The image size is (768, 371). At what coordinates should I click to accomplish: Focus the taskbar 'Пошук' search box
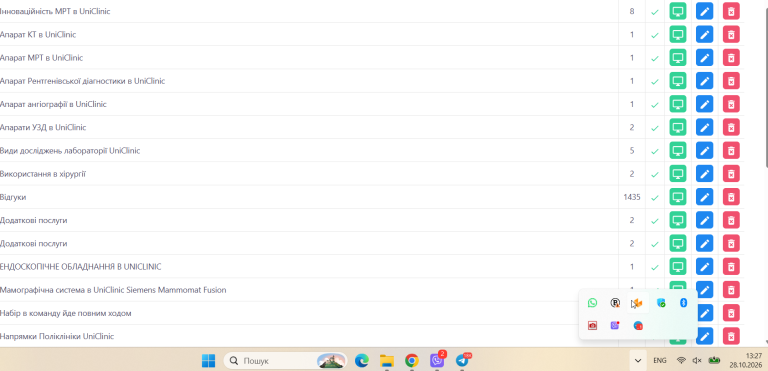click(285, 361)
